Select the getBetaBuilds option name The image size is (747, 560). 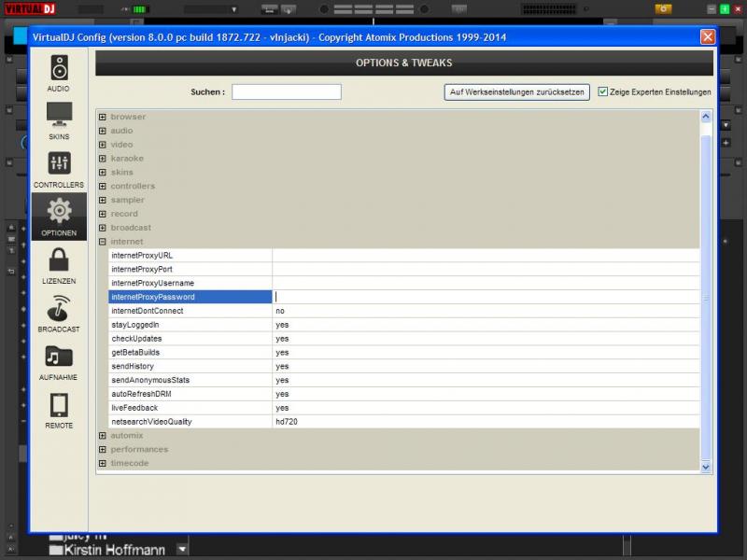coord(135,353)
